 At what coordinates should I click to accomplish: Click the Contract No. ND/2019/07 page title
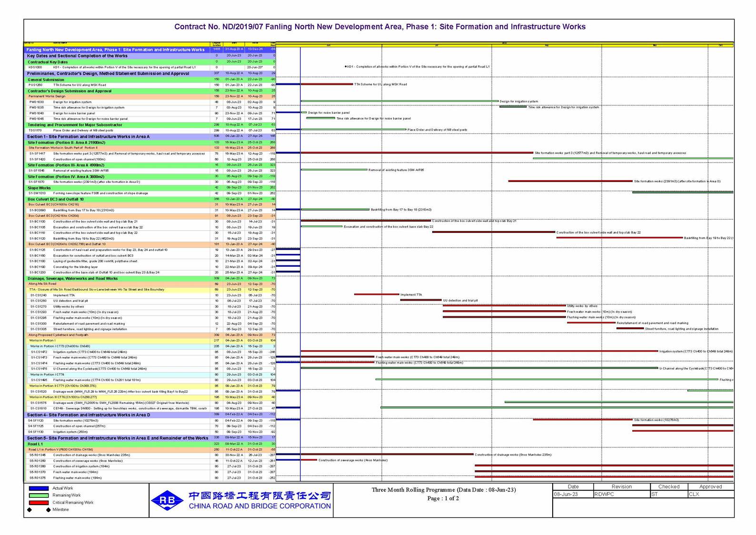coord(379,27)
